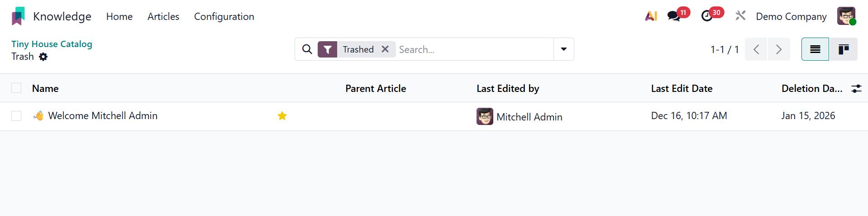868x216 pixels.
Task: Focus the Search input field
Action: click(x=474, y=49)
